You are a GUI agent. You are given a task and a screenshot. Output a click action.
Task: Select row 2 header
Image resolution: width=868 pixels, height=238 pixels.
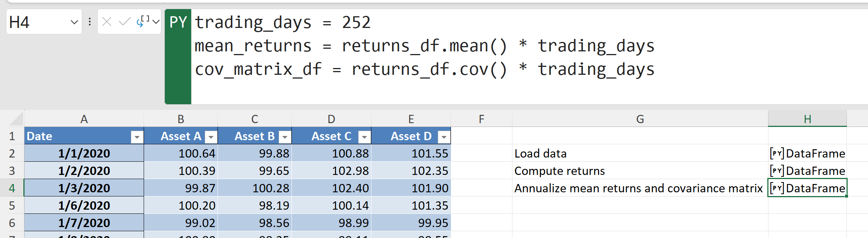(12, 153)
